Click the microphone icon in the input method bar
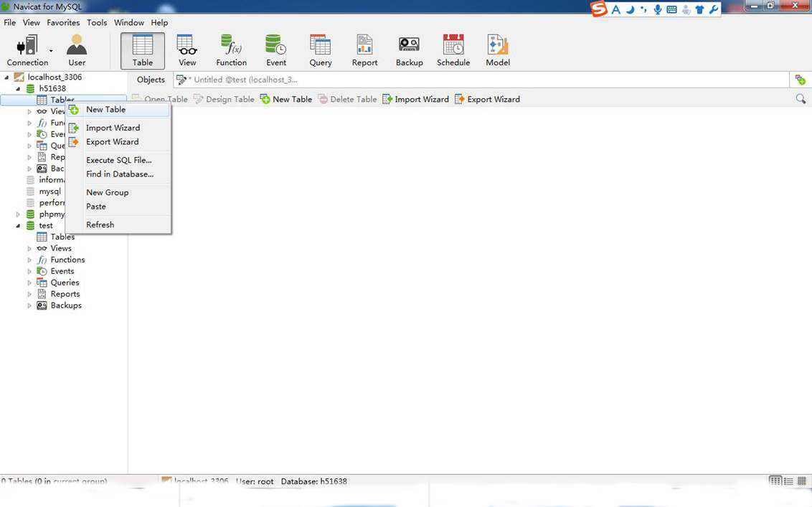 tap(657, 9)
